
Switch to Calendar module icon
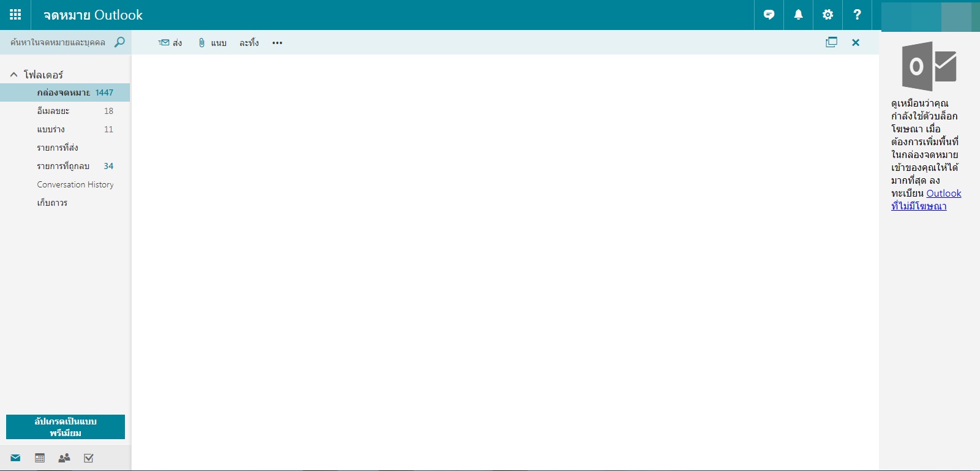click(40, 458)
